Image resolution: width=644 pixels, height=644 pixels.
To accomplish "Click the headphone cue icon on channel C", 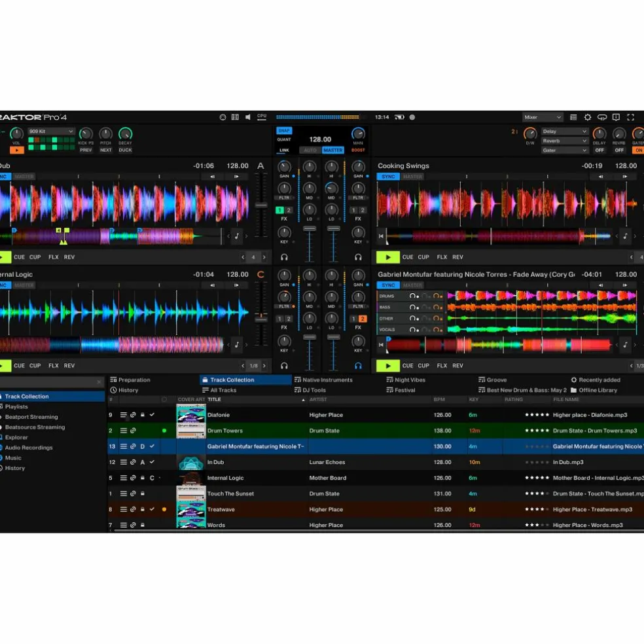I will pos(284,366).
